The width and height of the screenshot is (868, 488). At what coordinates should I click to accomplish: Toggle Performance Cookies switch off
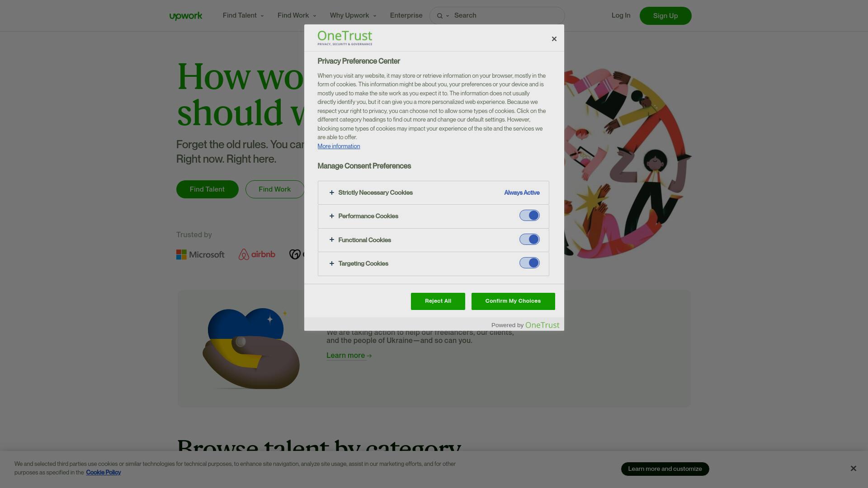529,216
